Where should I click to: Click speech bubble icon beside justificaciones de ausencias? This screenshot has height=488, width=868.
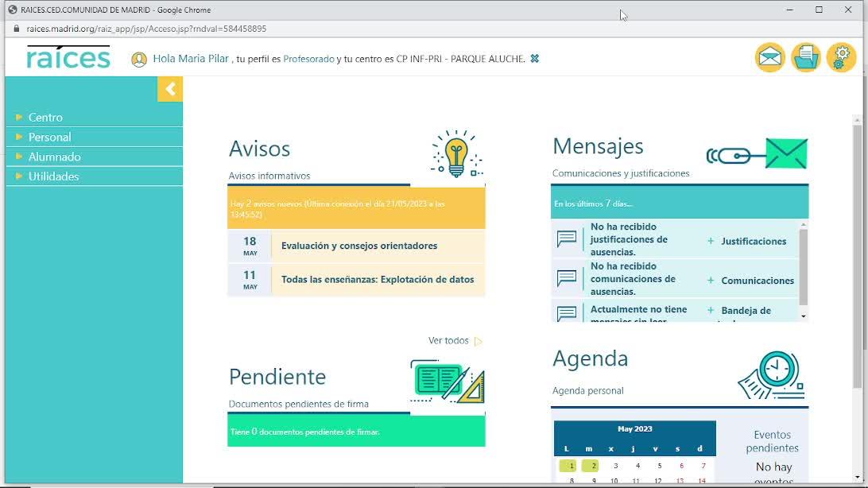click(566, 239)
